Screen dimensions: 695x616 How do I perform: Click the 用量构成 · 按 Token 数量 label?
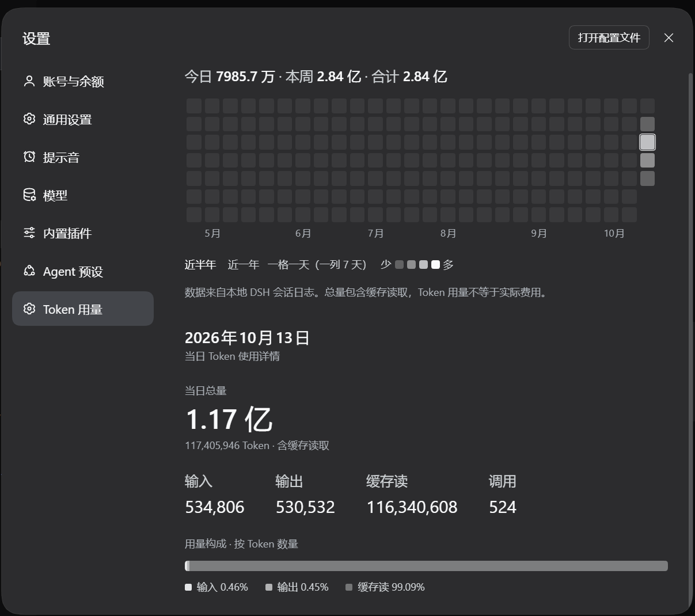click(241, 544)
